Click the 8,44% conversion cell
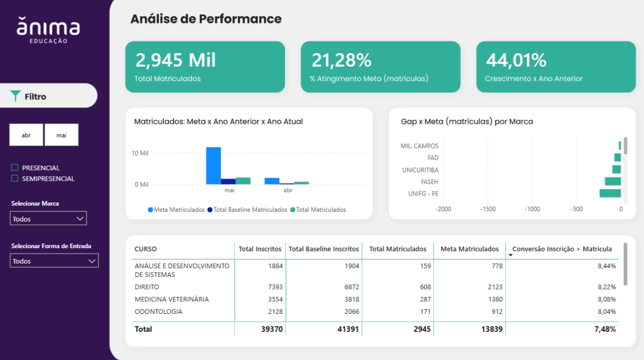This screenshot has width=644, height=360. pos(607,266)
